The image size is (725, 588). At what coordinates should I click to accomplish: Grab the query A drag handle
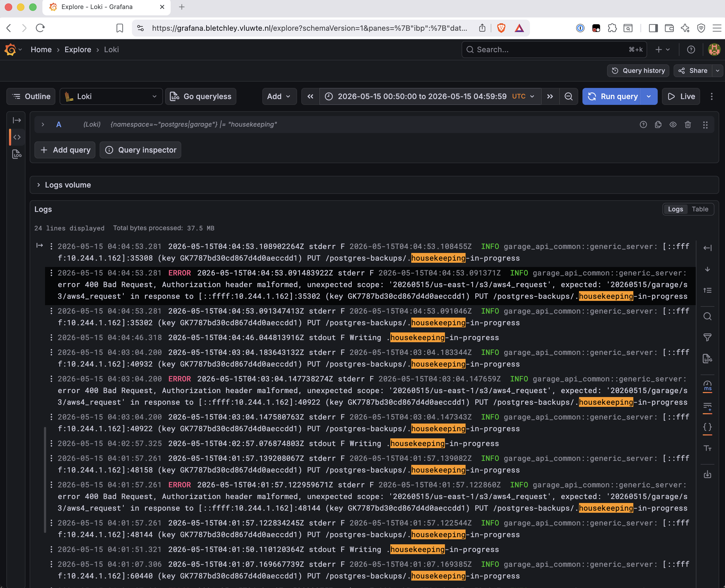705,125
